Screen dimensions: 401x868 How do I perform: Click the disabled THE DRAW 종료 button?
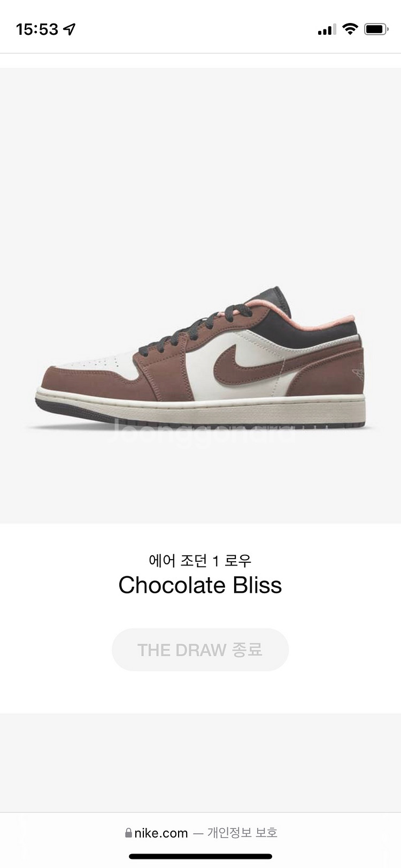click(x=200, y=649)
